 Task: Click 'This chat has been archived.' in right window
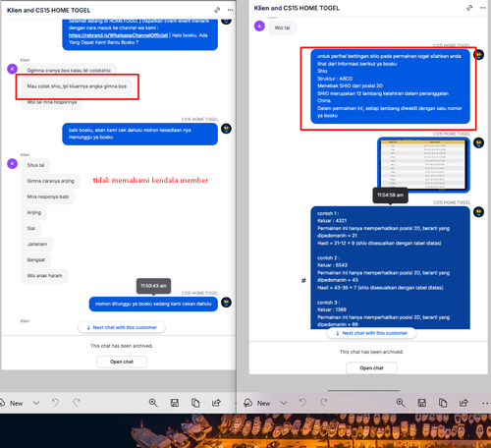(x=371, y=352)
